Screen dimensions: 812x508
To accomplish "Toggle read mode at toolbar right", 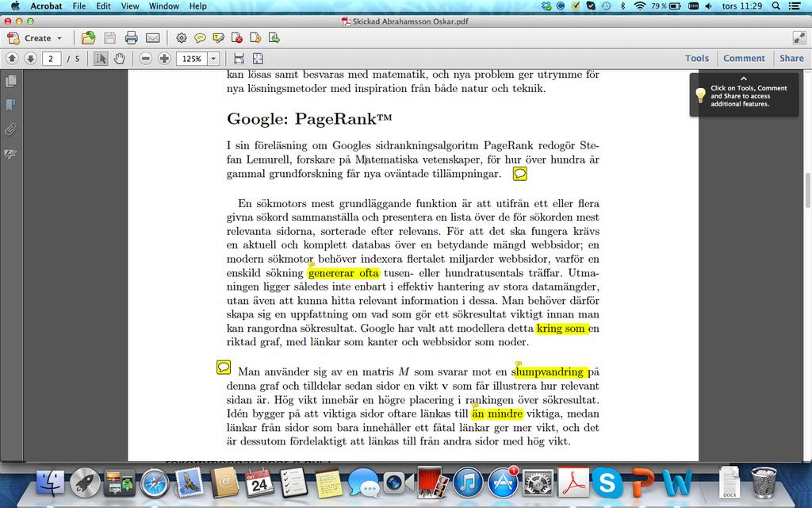I will [x=799, y=38].
